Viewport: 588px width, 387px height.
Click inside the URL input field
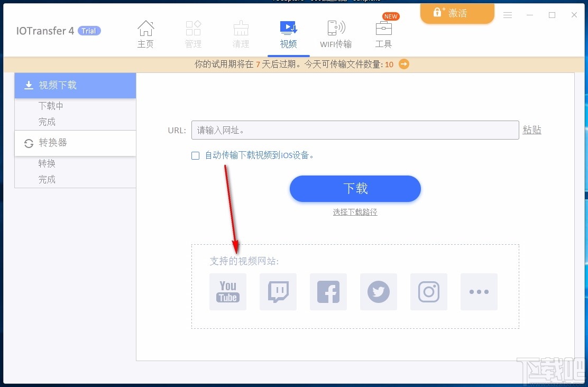354,130
